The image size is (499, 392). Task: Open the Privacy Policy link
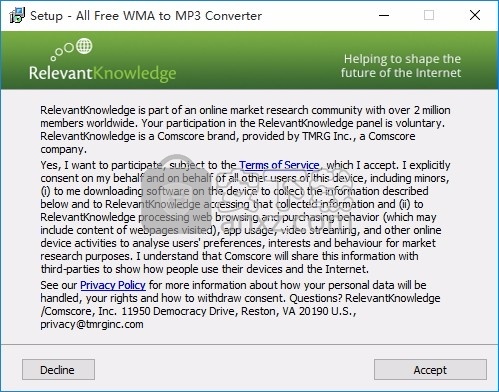pyautogui.click(x=113, y=285)
